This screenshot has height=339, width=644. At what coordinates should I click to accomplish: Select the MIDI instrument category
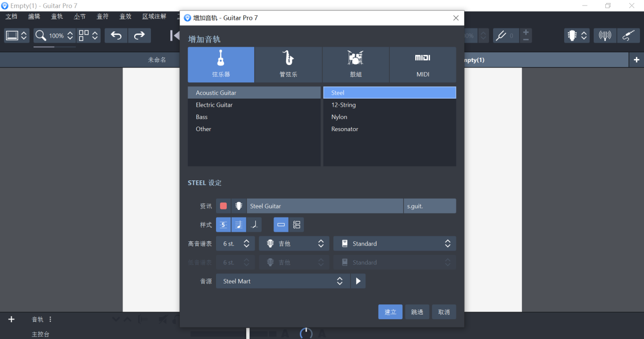click(x=422, y=65)
